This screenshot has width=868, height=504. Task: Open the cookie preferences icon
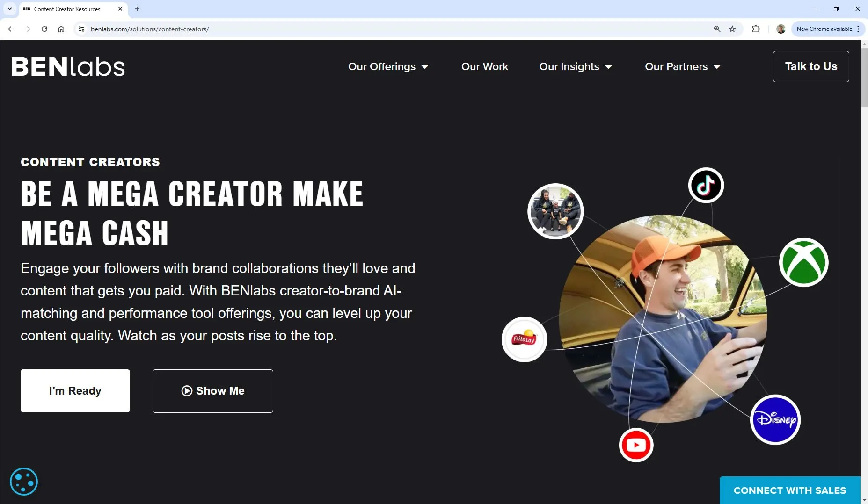24,481
